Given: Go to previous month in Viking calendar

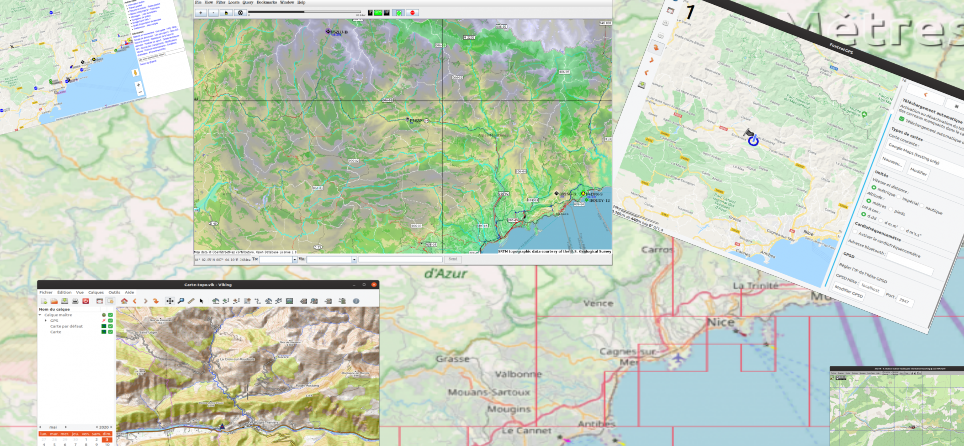Looking at the screenshot, I should (40, 427).
